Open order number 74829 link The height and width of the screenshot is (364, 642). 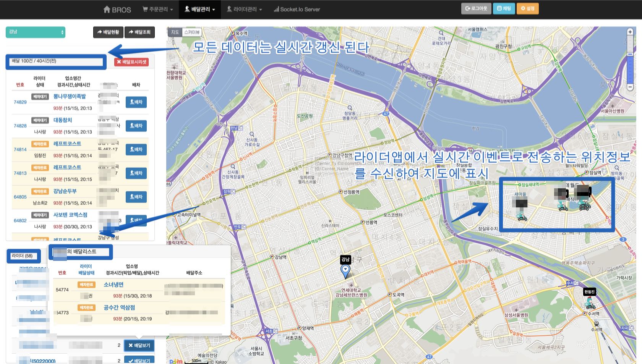20,102
